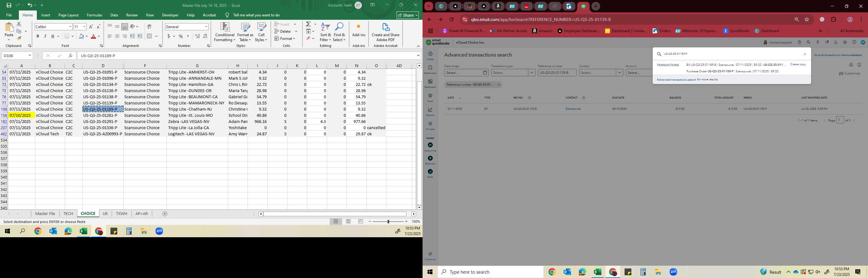Screen dimensions: 868x278
Task: Toggle Bottom Align in Excel Alignment group
Action: (125, 27)
